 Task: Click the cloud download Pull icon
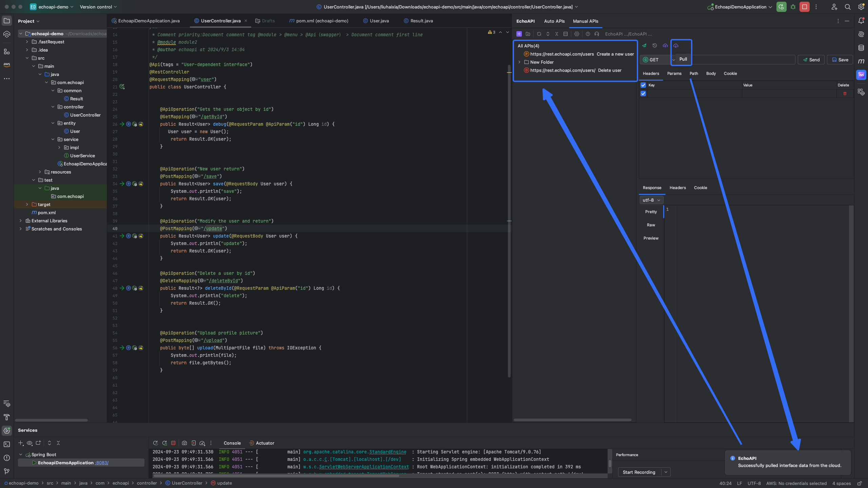[x=676, y=45]
